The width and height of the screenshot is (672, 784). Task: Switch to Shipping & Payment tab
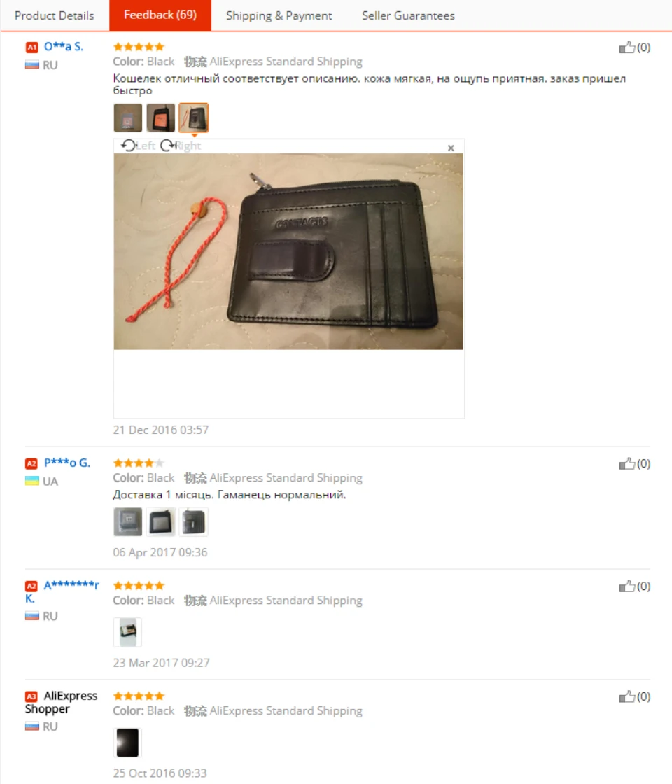pos(279,15)
